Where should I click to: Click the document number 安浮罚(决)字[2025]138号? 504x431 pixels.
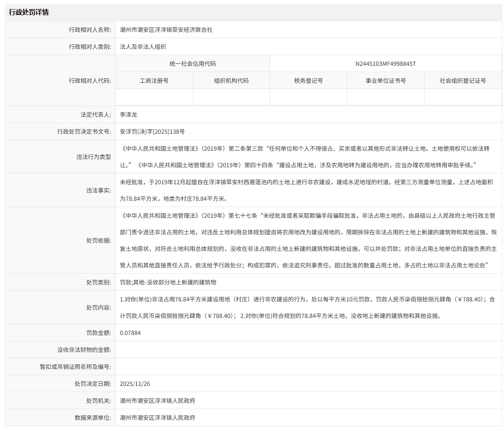click(x=152, y=132)
